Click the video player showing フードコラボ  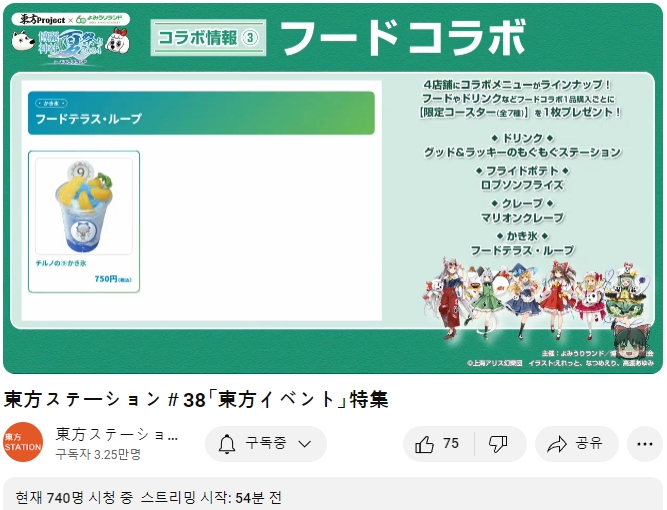(x=333, y=188)
